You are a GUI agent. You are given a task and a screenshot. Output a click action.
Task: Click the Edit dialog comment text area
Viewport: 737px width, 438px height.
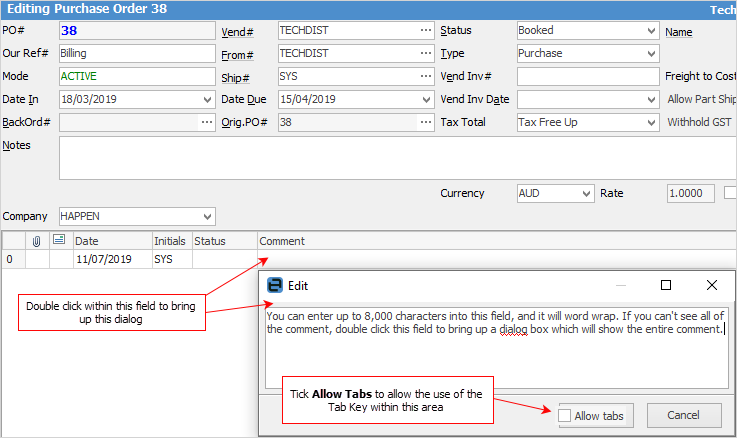(x=497, y=348)
